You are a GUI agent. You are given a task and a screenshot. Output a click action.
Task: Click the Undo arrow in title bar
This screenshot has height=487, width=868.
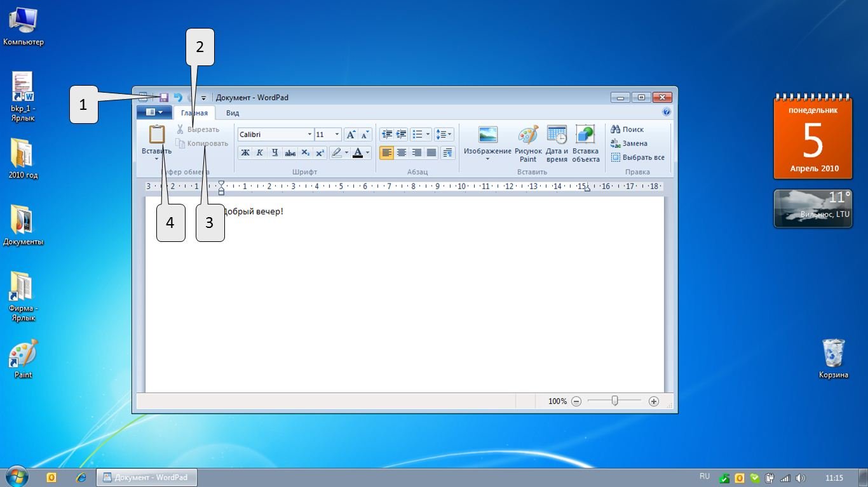click(178, 98)
